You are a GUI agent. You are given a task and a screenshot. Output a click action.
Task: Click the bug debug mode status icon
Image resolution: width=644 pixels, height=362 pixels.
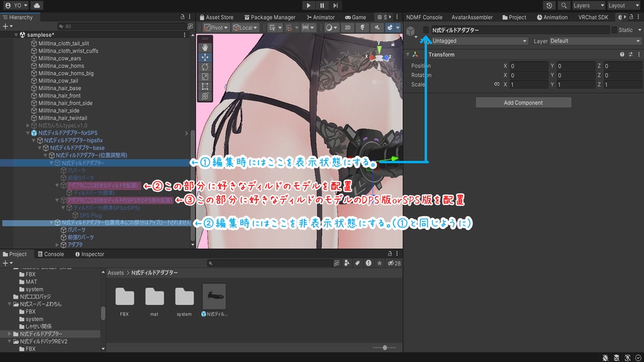tap(606, 358)
